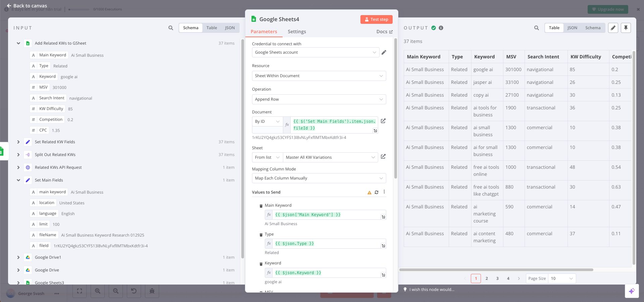Image resolution: width=644 pixels, height=302 pixels.
Task: Delete the Main Keyword field
Action: [x=261, y=206]
